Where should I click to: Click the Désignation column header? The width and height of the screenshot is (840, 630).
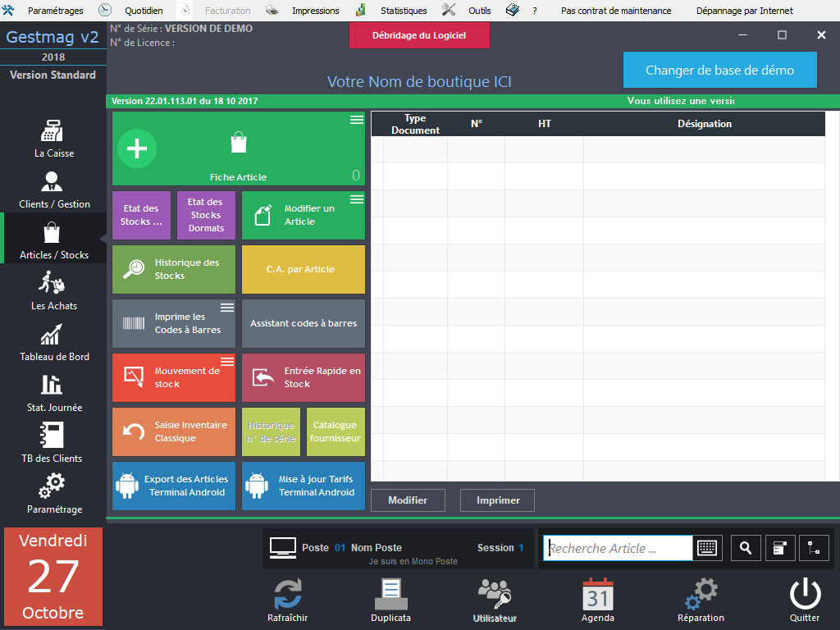[704, 124]
